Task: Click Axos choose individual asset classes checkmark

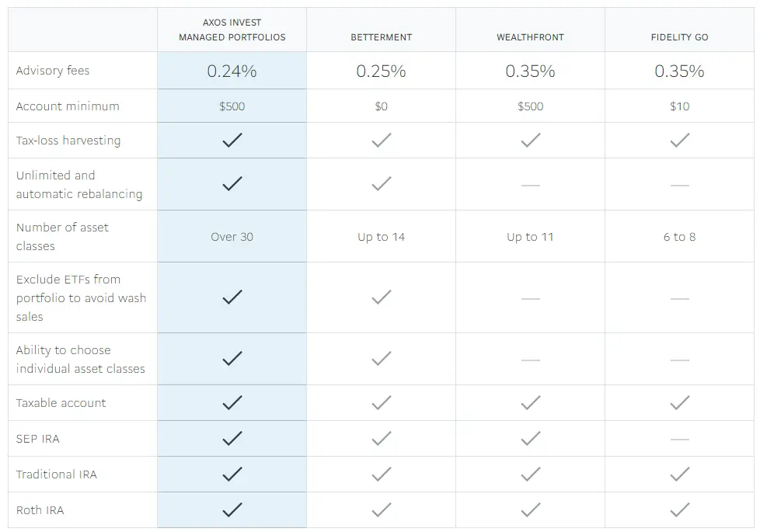Action: (x=232, y=359)
